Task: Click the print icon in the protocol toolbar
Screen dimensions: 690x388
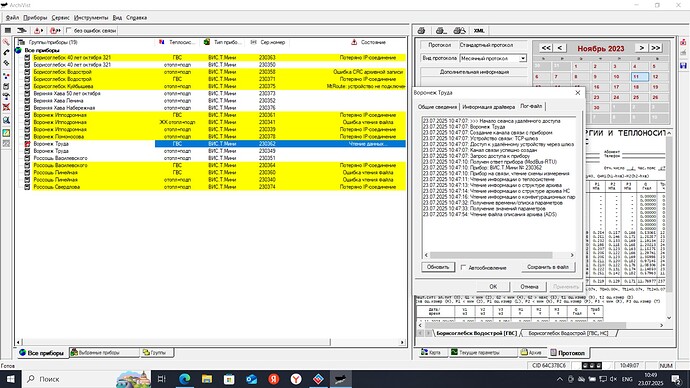Action: point(421,30)
